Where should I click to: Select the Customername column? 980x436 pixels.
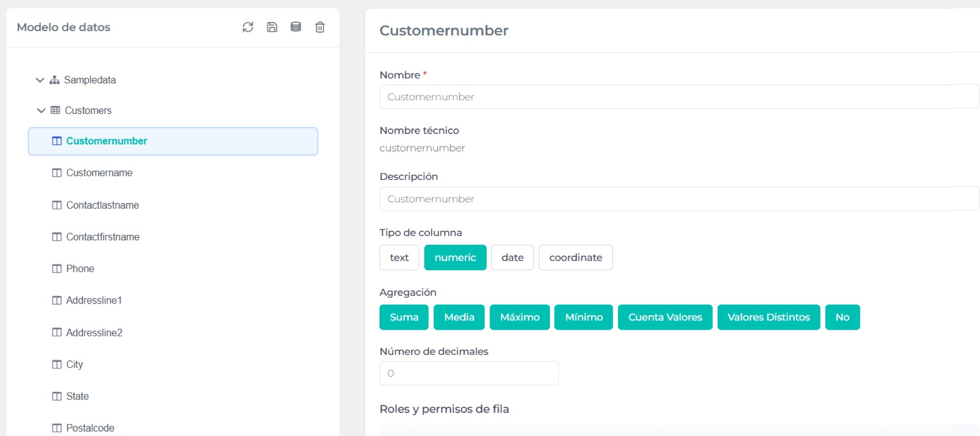coord(99,173)
